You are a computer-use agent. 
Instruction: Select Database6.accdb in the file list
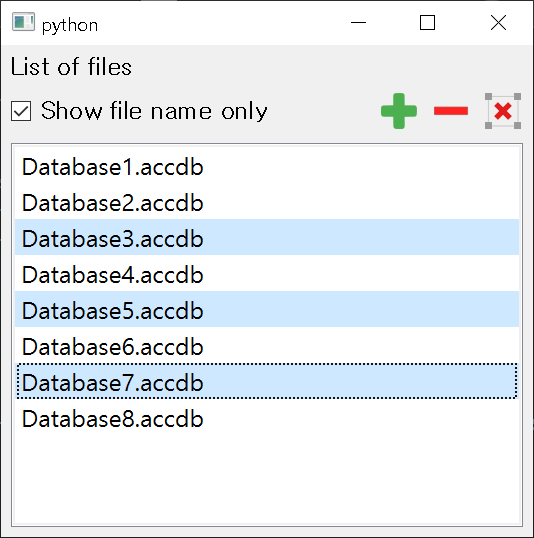[x=267, y=347]
